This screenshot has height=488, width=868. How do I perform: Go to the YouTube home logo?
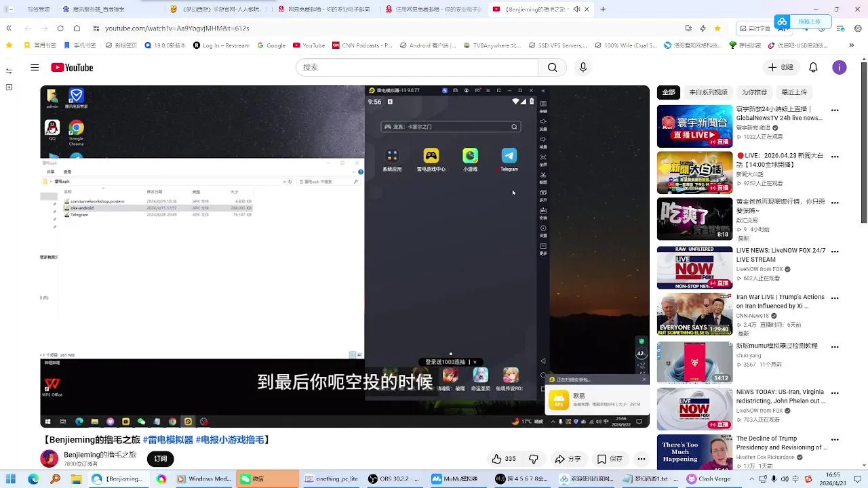(72, 67)
